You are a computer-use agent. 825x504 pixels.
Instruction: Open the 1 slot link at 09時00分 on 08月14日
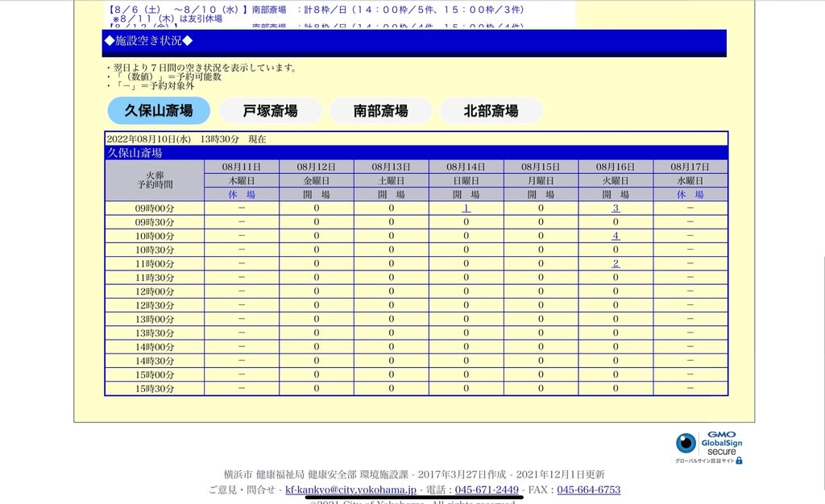click(x=466, y=208)
